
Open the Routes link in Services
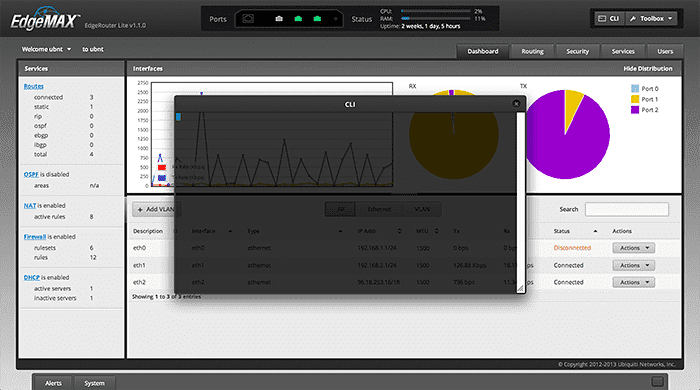tap(33, 86)
